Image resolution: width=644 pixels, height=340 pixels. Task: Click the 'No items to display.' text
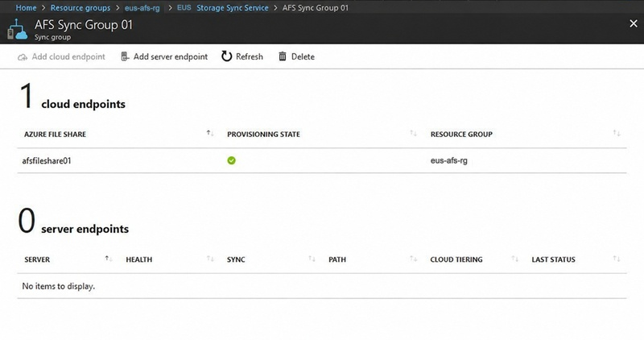pos(58,286)
